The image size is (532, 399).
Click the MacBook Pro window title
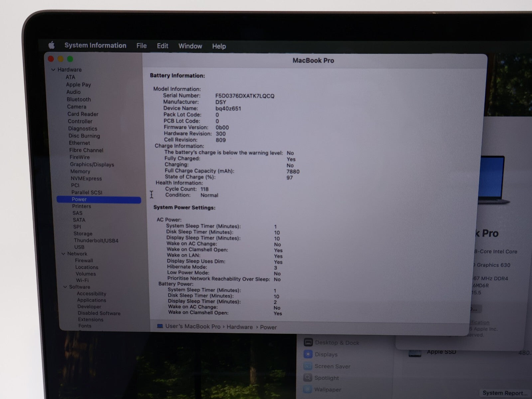(x=313, y=61)
